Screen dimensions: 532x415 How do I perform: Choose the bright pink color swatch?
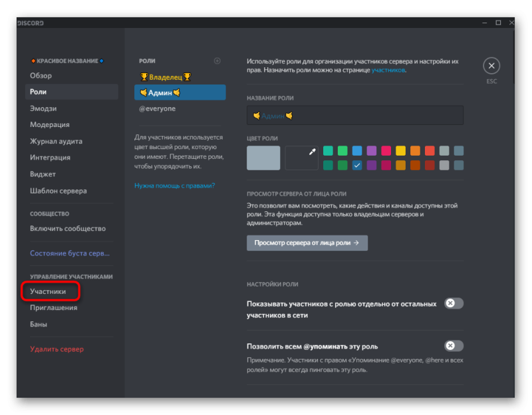tap(386, 150)
